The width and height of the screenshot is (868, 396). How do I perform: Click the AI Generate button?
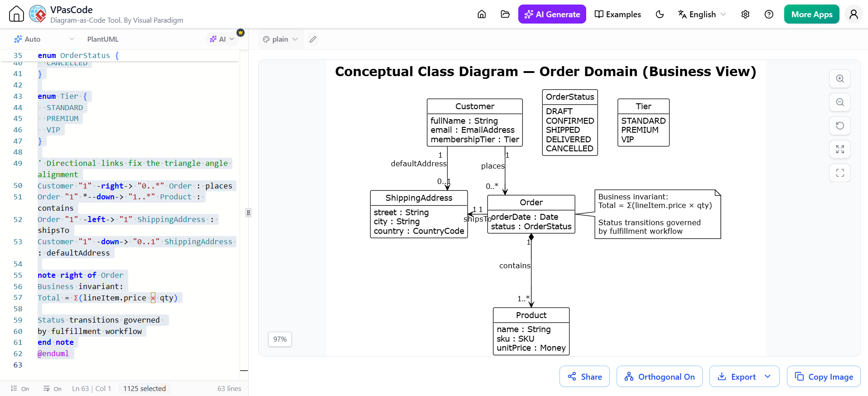[x=552, y=14]
